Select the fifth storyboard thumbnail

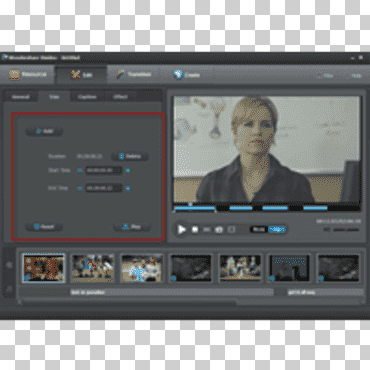(240, 268)
